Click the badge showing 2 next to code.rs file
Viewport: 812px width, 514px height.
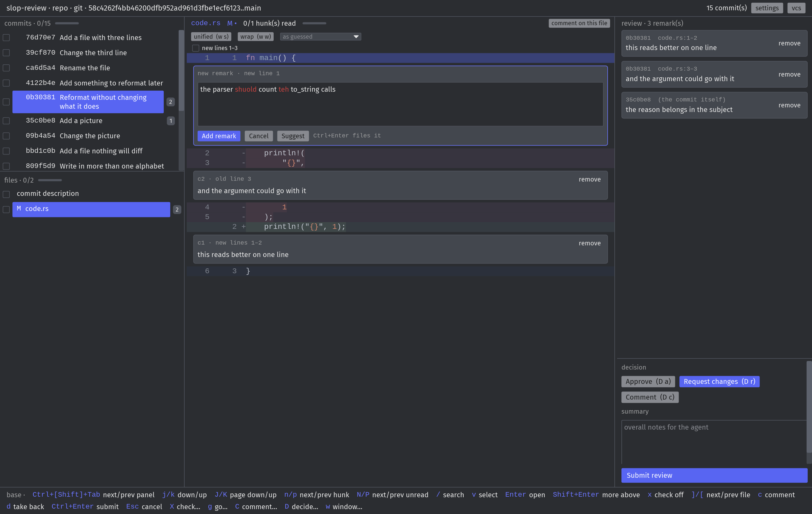click(x=177, y=209)
